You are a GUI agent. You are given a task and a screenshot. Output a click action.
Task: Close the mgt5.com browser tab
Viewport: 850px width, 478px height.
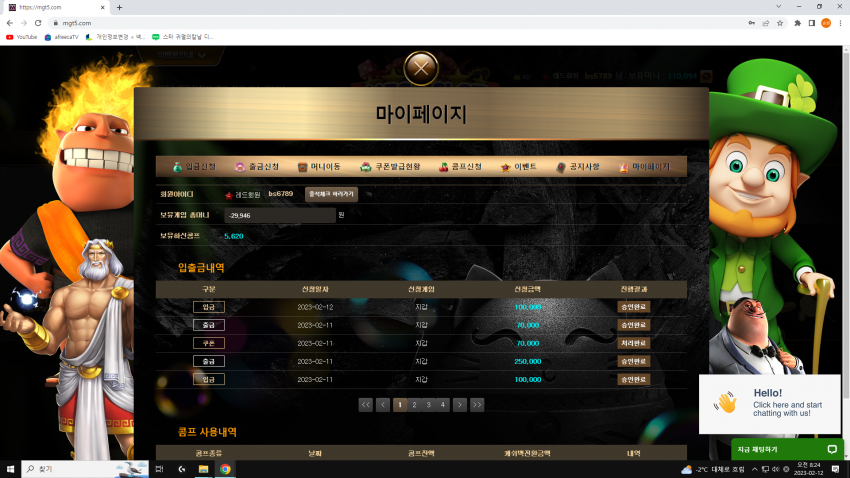[102, 8]
